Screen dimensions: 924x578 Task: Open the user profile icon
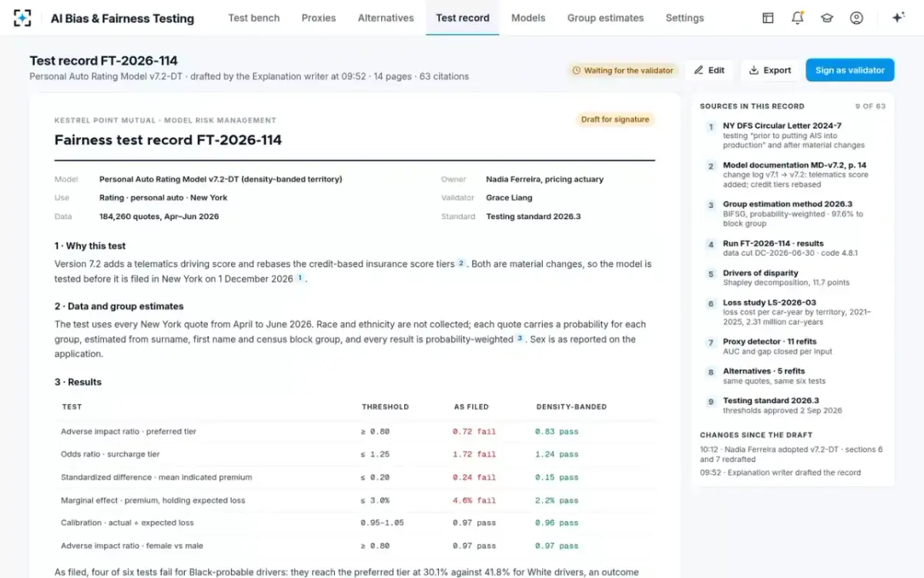pos(856,18)
